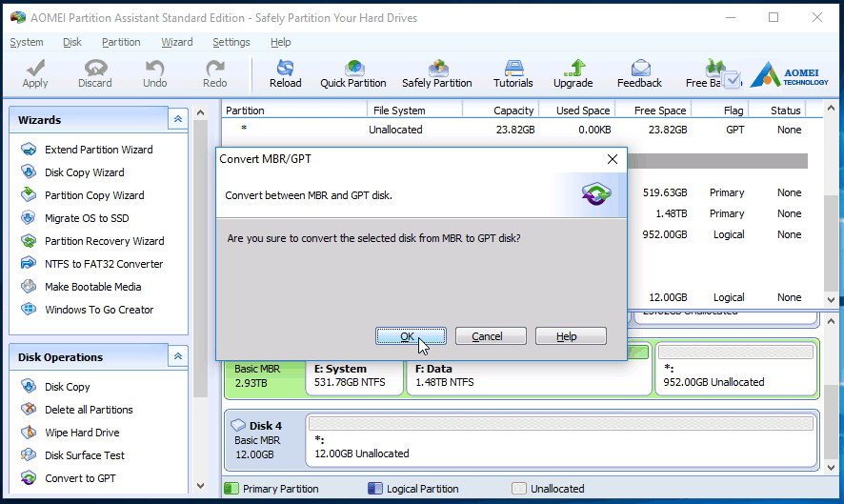Open the Disk menu

(x=72, y=42)
